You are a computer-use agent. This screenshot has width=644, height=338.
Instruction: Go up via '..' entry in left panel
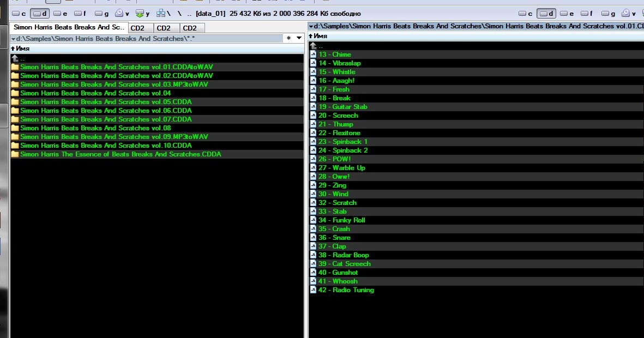tap(18, 58)
